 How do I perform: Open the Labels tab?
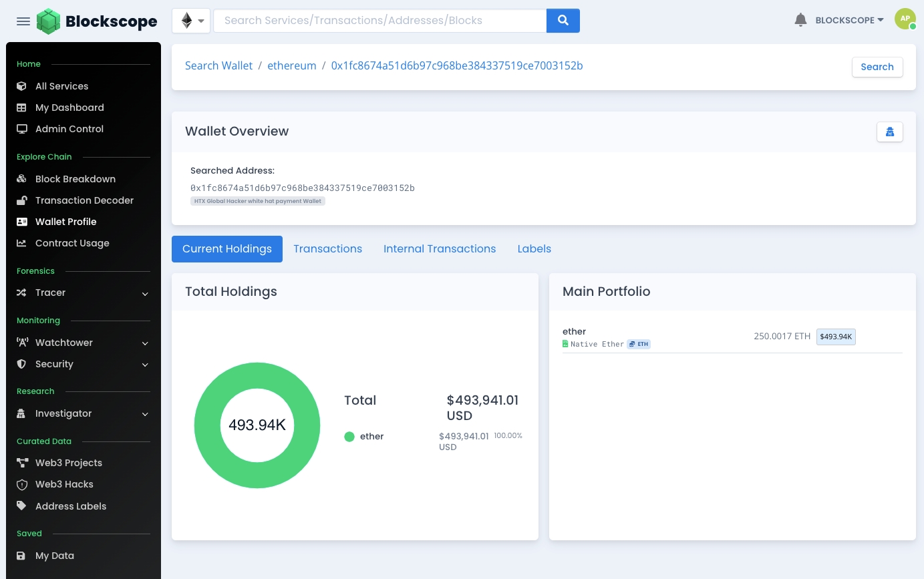534,249
